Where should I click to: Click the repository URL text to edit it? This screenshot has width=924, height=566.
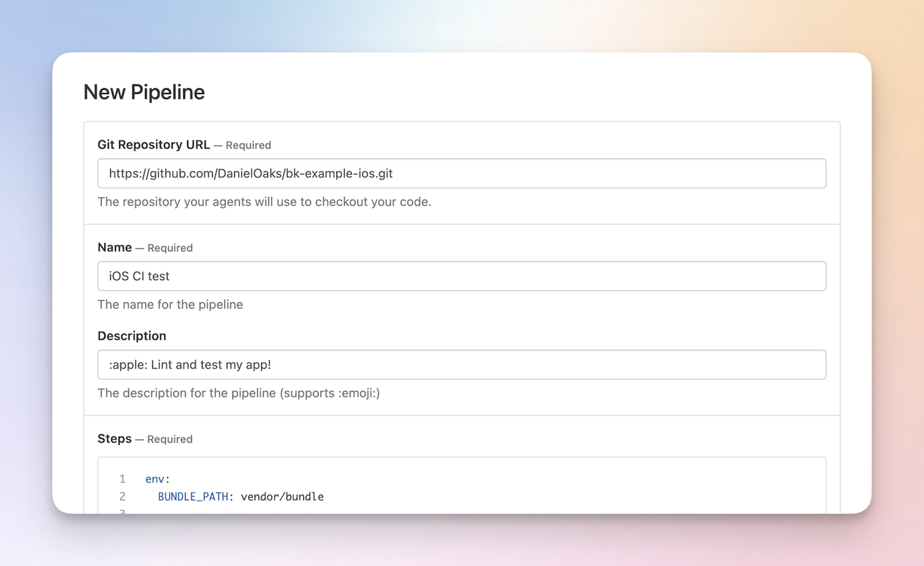click(250, 173)
